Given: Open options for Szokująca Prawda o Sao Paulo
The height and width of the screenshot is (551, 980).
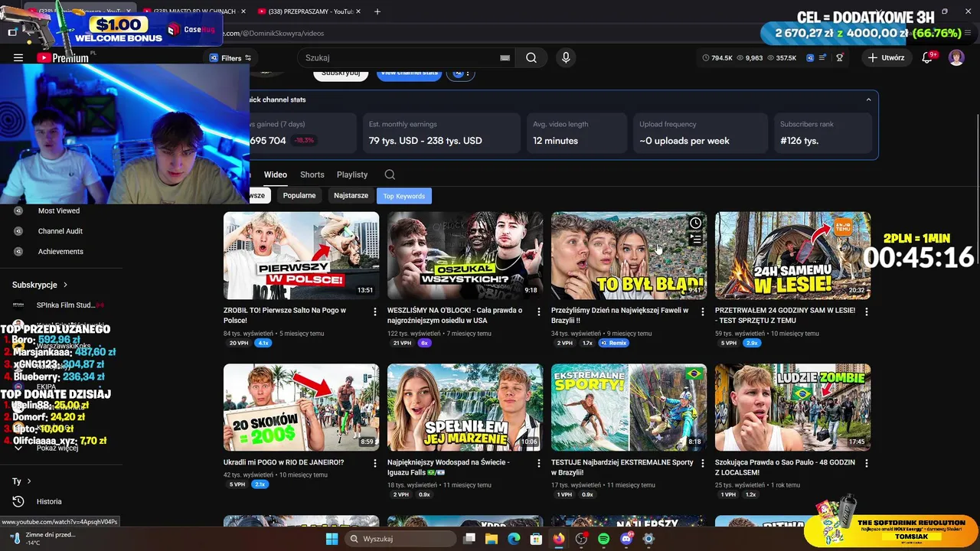Looking at the screenshot, I should 866,463.
